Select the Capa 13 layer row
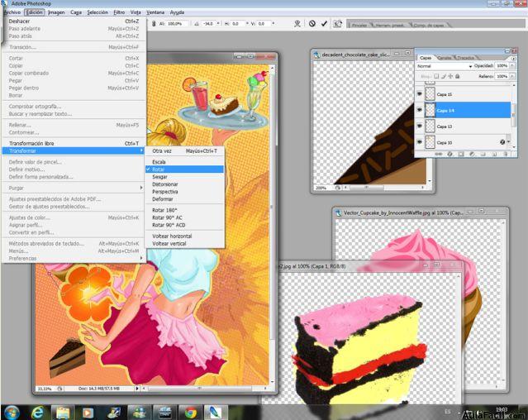Screen dimensions: 528x420 pos(464,126)
